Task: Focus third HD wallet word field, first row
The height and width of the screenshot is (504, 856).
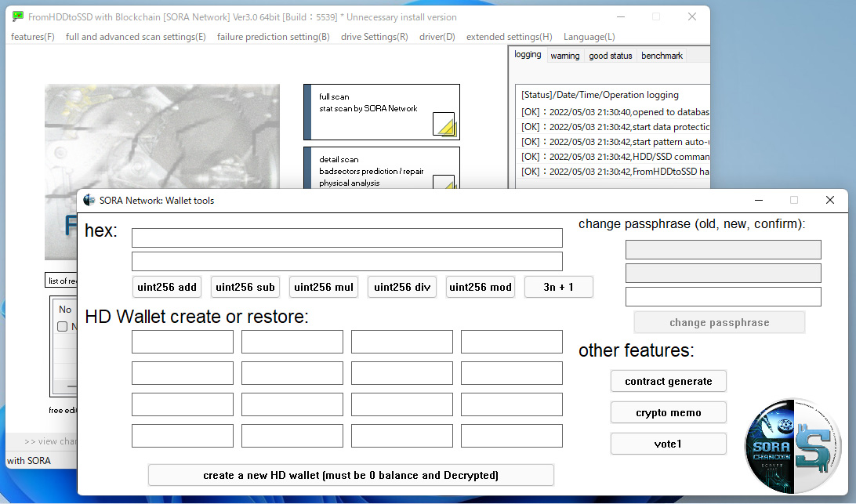Action: click(x=402, y=342)
